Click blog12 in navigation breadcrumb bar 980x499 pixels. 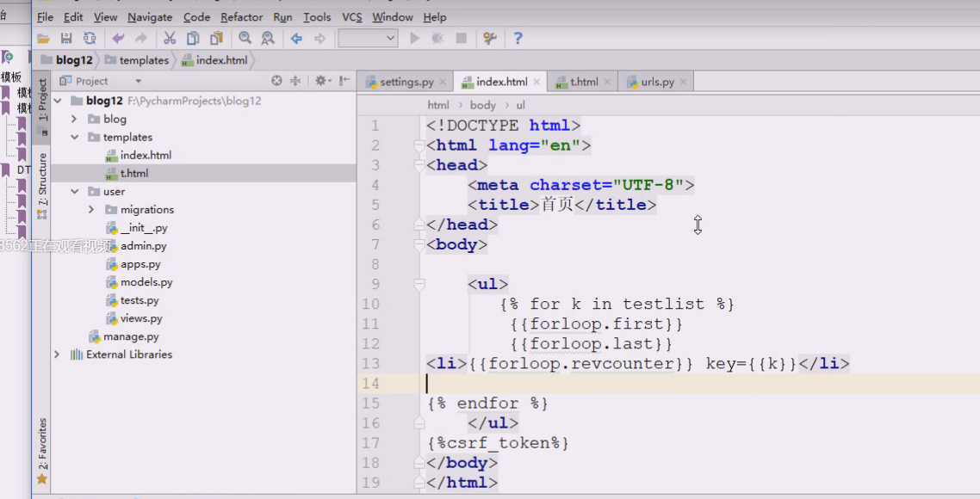[x=74, y=60]
